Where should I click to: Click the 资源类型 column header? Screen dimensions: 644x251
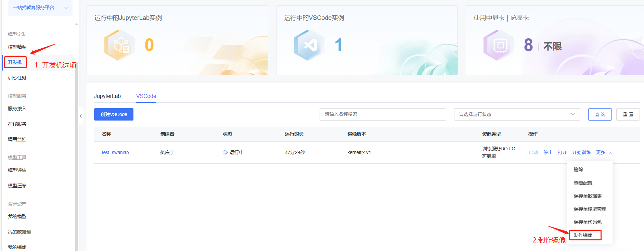pyautogui.click(x=491, y=134)
